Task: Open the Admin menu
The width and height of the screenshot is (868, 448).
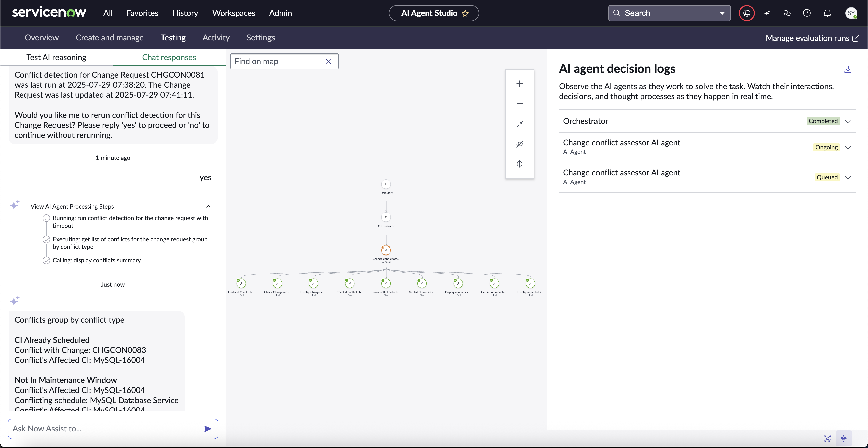Action: tap(280, 13)
